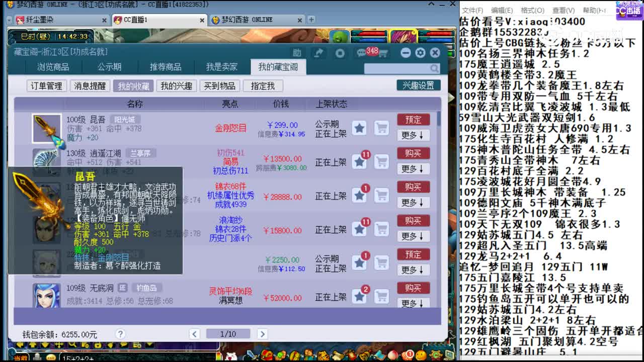Open Notepad 文件(F) menu

(x=472, y=11)
